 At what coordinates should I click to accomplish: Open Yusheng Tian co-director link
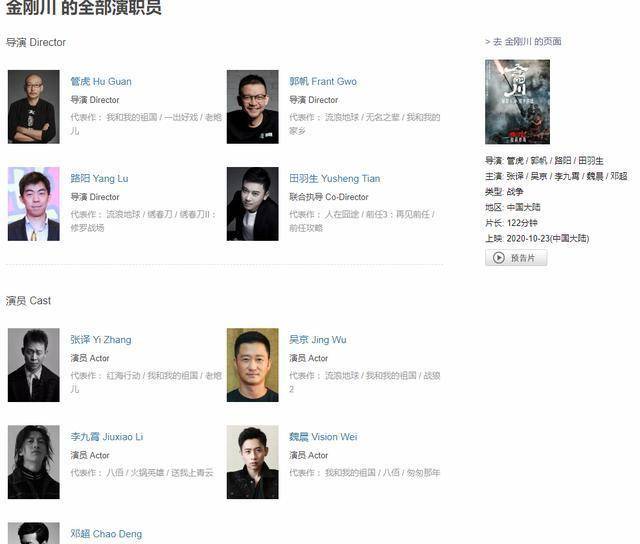334,179
